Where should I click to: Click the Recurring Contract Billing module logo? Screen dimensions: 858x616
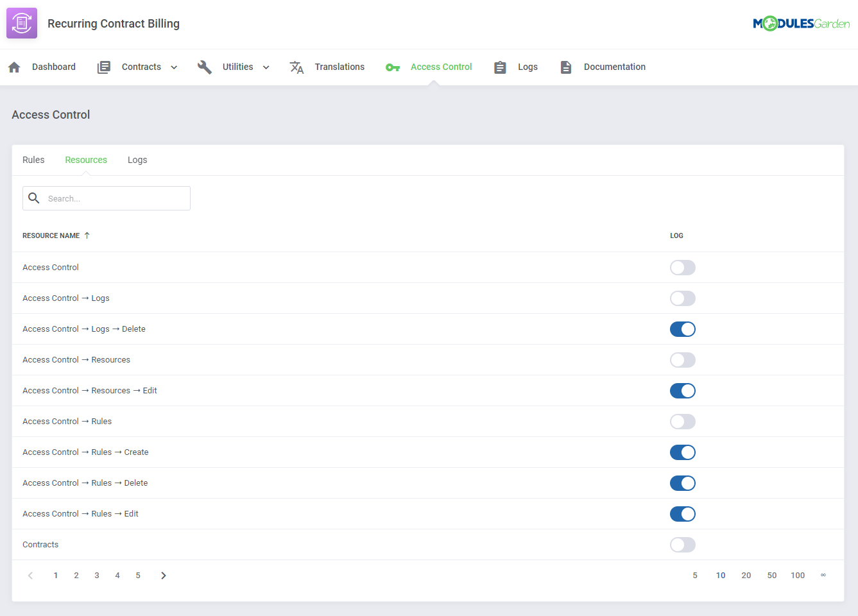(21, 22)
